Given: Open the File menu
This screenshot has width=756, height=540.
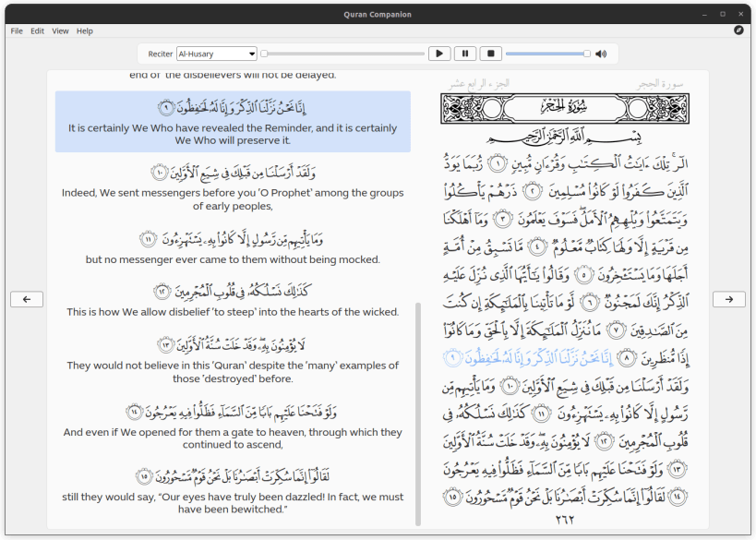Looking at the screenshot, I should click(16, 30).
